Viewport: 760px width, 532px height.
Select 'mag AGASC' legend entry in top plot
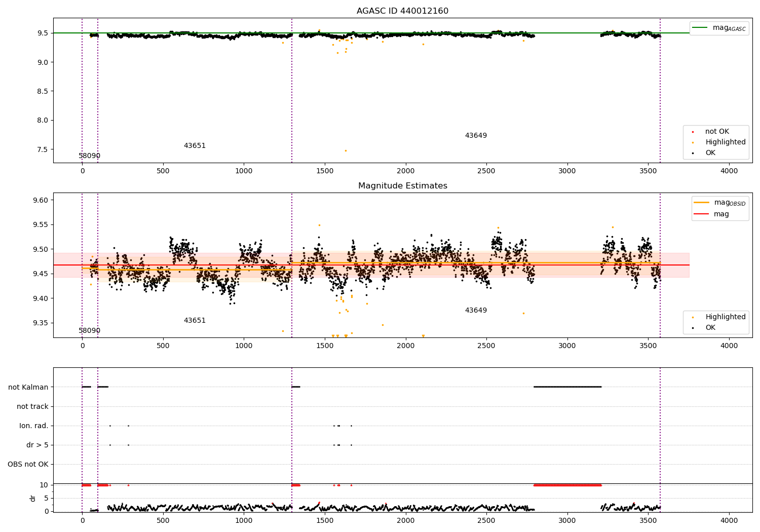[719, 28]
